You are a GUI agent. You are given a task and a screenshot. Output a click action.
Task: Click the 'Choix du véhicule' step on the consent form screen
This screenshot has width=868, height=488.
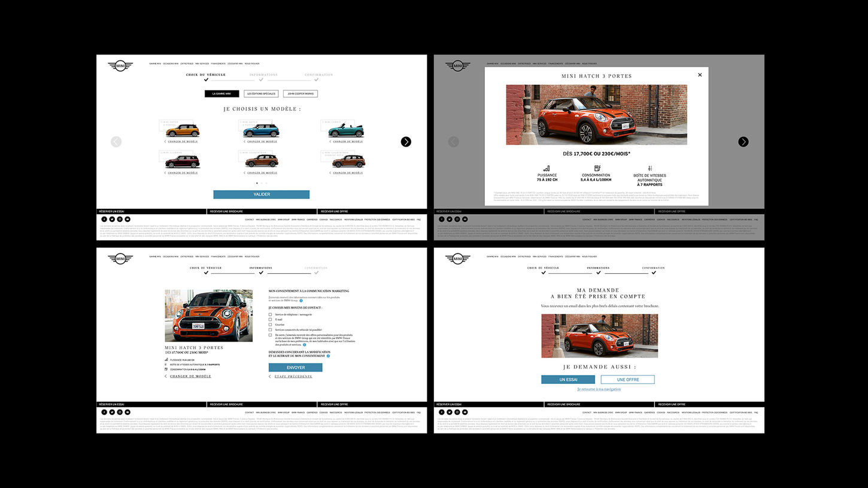pos(205,268)
